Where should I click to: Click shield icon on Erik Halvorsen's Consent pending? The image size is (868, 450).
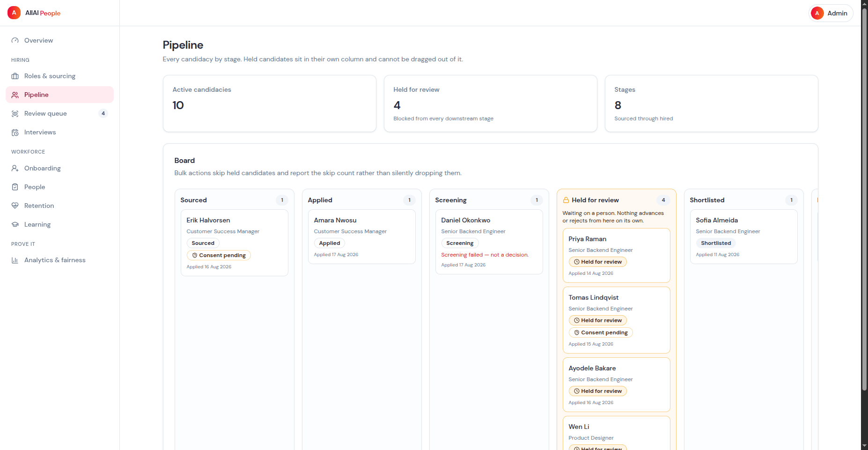(195, 255)
